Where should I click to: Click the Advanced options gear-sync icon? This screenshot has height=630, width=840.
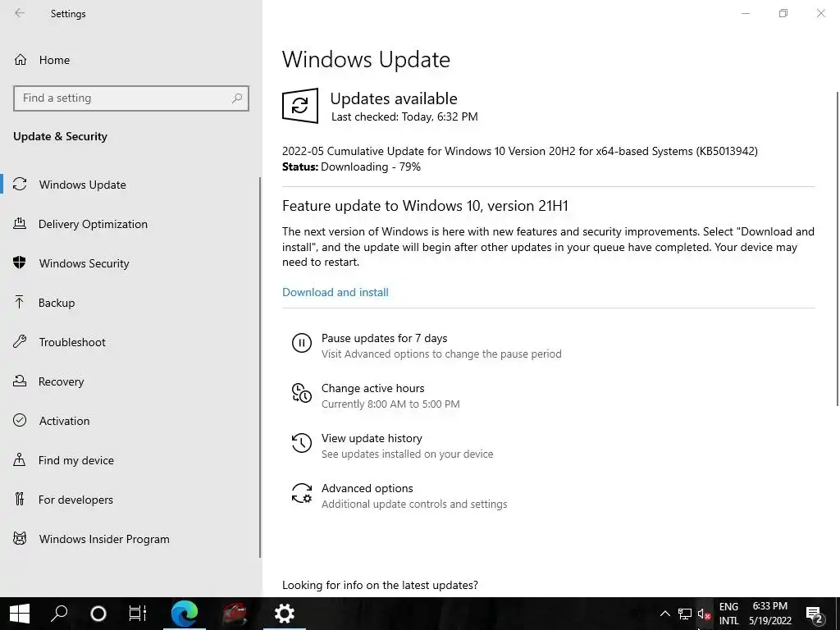click(x=302, y=493)
